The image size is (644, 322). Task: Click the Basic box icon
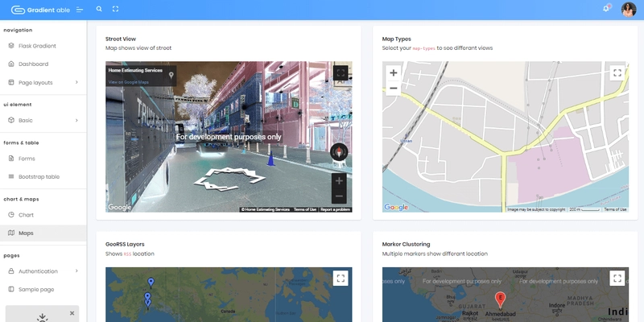pos(11,120)
